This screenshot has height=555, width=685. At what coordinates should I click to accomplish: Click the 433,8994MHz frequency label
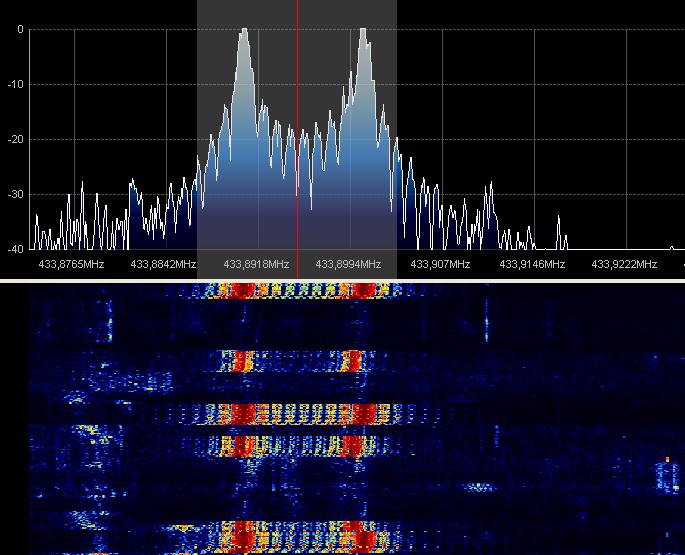(348, 264)
